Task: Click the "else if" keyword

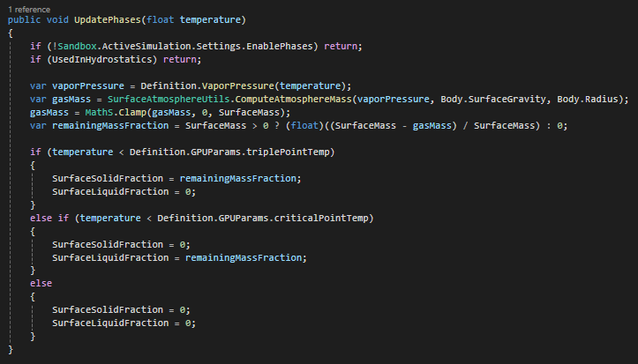Action: [x=49, y=217]
